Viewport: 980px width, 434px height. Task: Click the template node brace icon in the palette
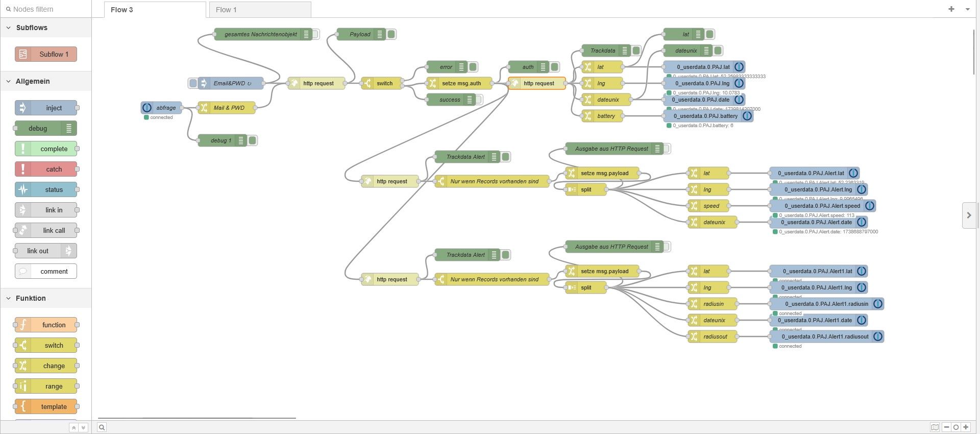click(x=23, y=406)
